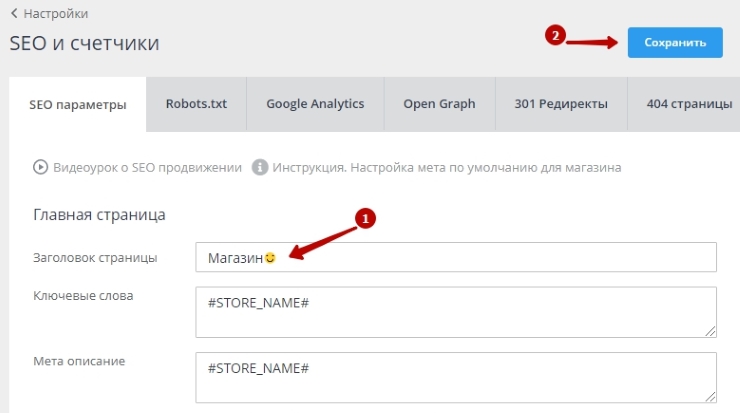The image size is (740, 413).
Task: Grab the resize handle of Ключевые слова field
Action: [x=710, y=331]
